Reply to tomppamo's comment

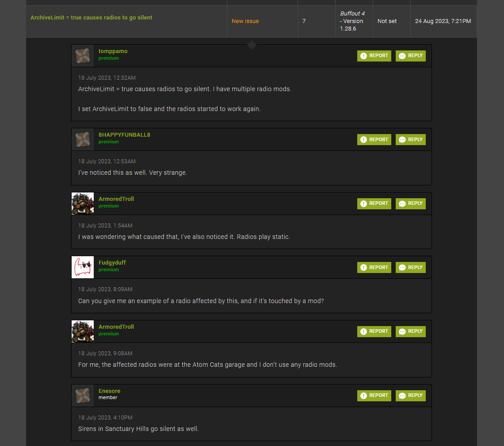(410, 56)
